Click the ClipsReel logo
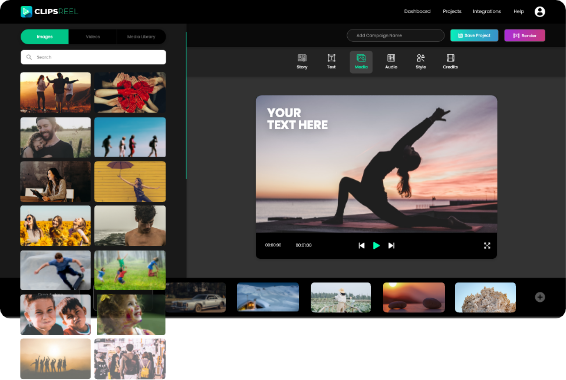Image resolution: width=566 pixels, height=380 pixels. 49,12
